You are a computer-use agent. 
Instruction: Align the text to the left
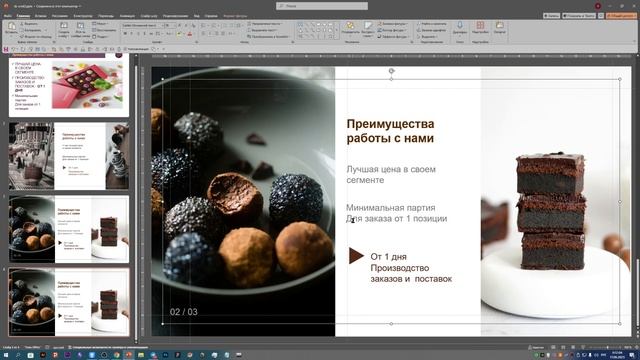click(x=204, y=33)
